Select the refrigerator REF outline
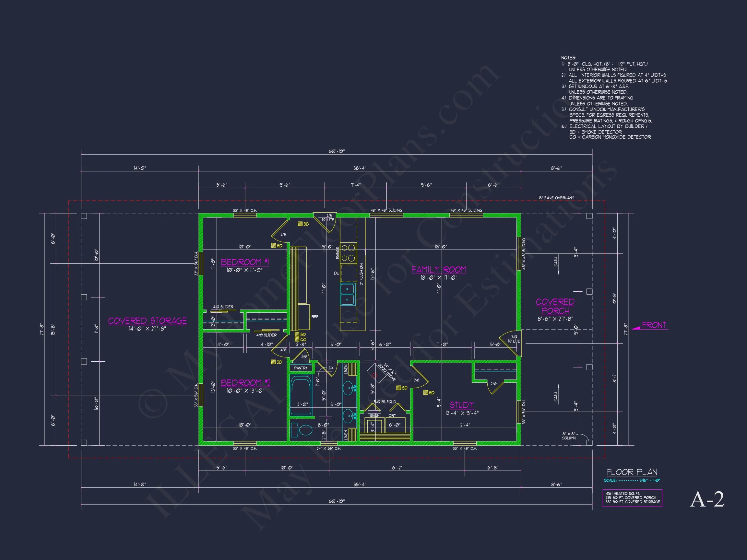Image resolution: width=747 pixels, height=560 pixels. tap(304, 317)
